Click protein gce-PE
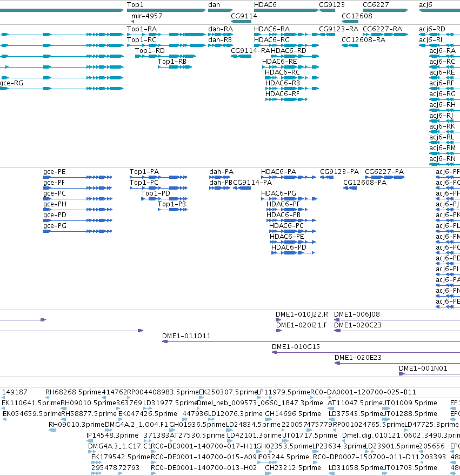The height and width of the screenshot is (476, 460). coord(78,177)
